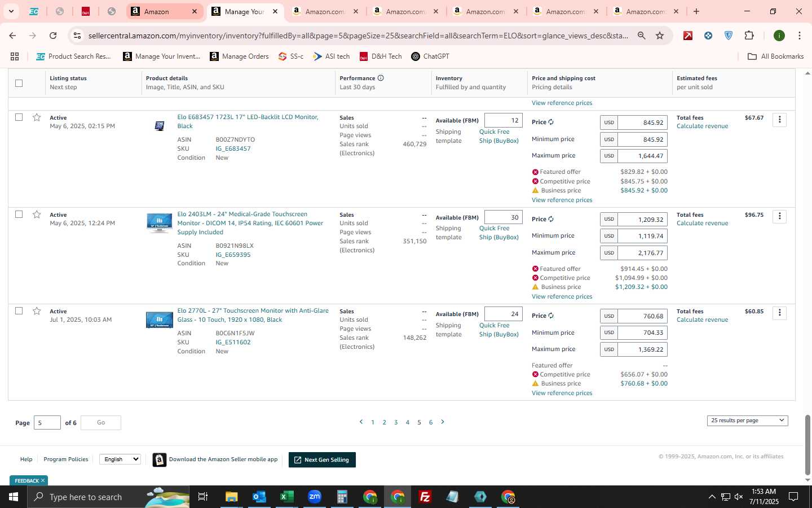
Task: Open Zoom from the taskbar
Action: click(x=314, y=497)
